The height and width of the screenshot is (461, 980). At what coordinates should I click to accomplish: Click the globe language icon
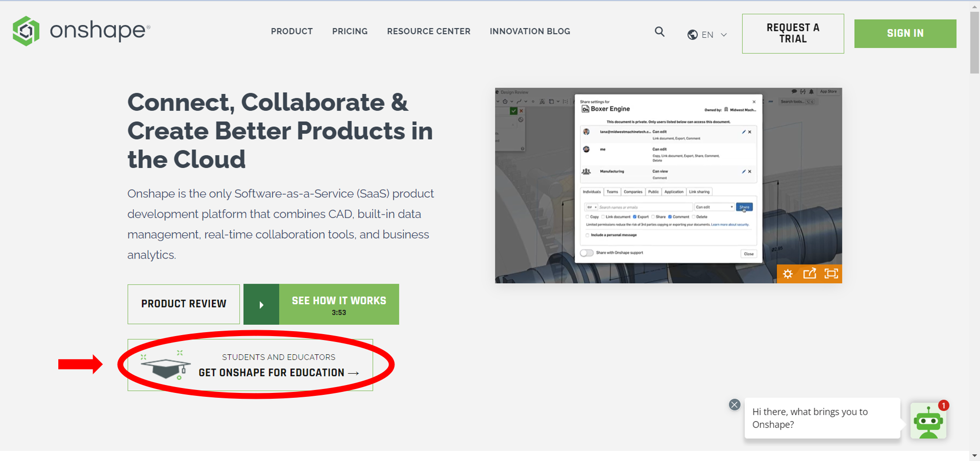click(692, 35)
